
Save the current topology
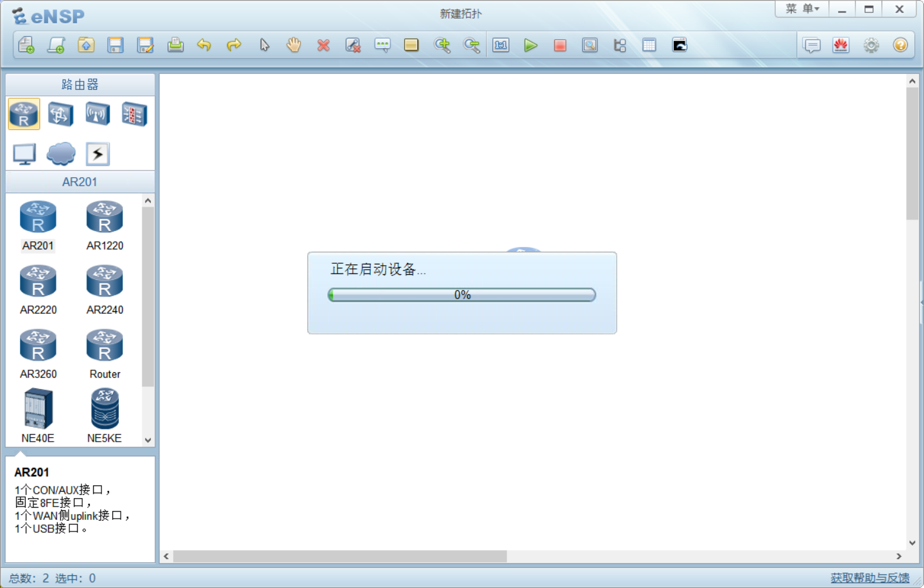pos(116,45)
